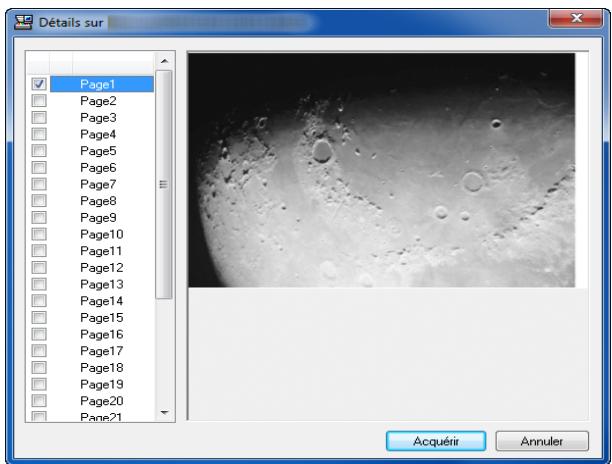Uncheck the Page1 checkbox

tap(38, 85)
